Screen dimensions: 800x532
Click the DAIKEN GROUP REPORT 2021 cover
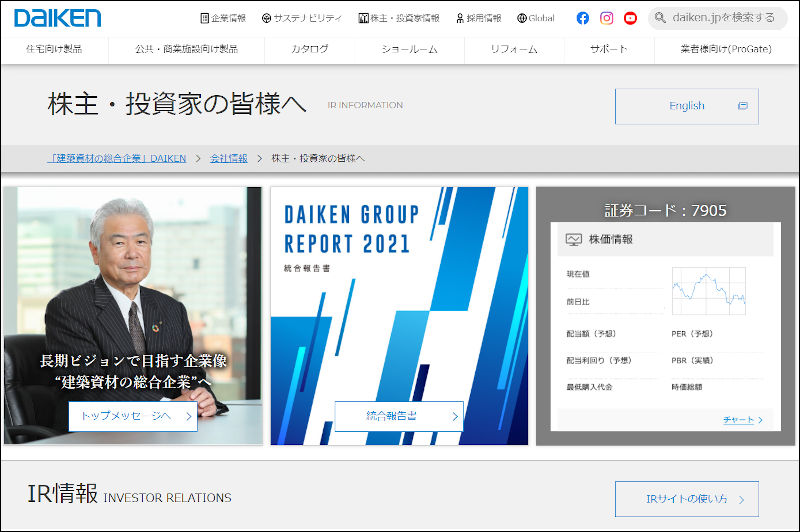tap(399, 316)
